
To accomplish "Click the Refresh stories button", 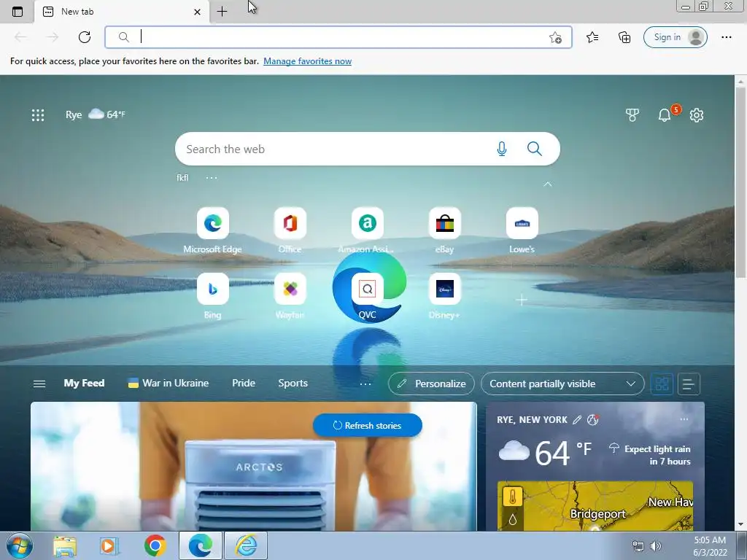I will tap(368, 425).
